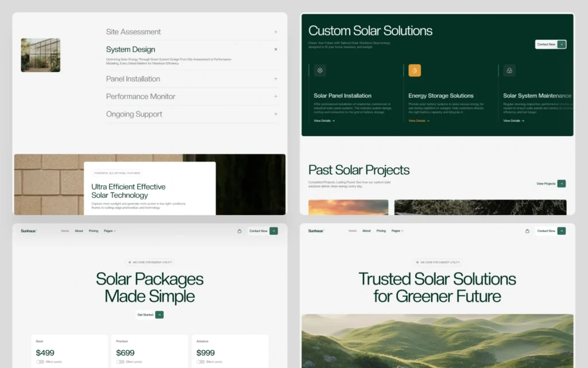Image resolution: width=588 pixels, height=368 pixels.
Task: Click the Sunhaus logo on the Solar Packages page
Action: point(29,231)
